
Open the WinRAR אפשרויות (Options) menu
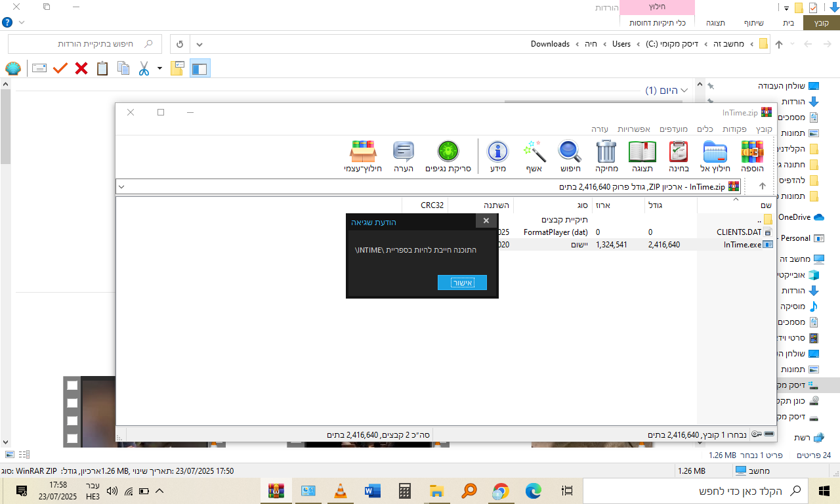click(x=633, y=129)
